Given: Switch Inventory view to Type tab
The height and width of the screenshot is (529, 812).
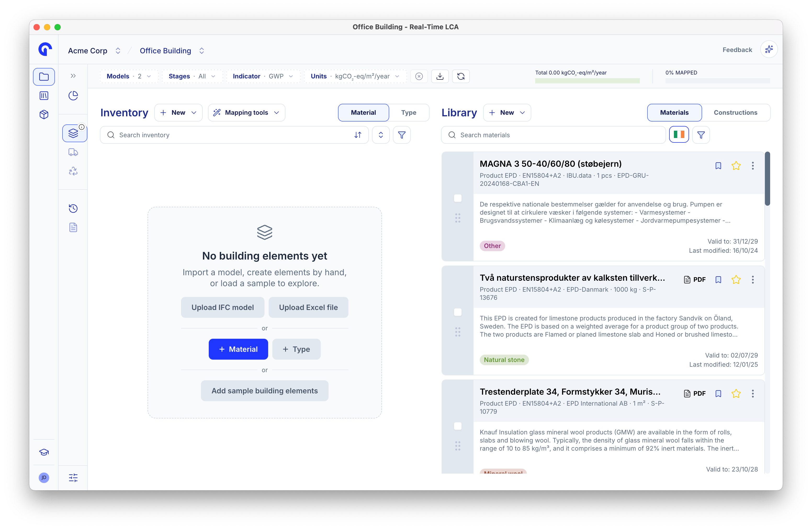Looking at the screenshot, I should [408, 112].
